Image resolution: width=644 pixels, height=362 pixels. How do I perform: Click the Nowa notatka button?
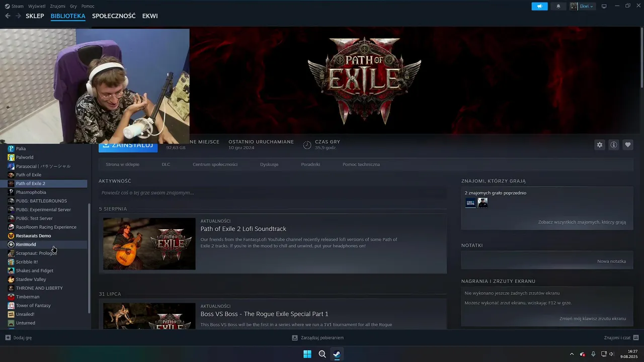[x=611, y=261]
